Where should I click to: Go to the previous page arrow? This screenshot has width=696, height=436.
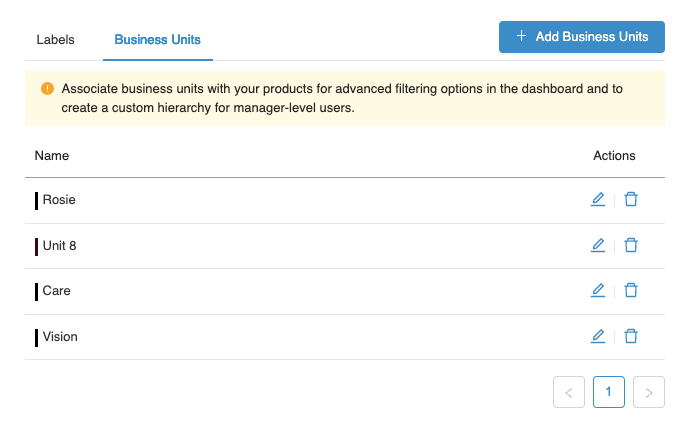tap(568, 392)
